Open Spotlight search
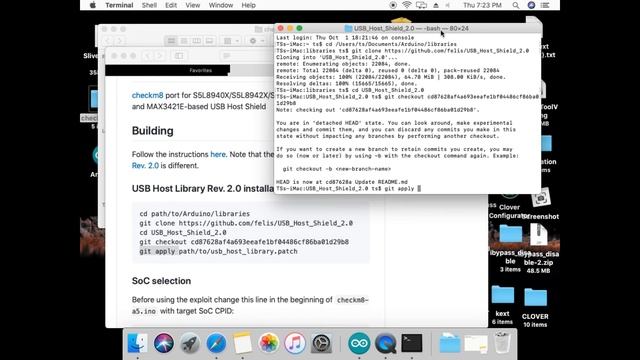 tap(516, 5)
